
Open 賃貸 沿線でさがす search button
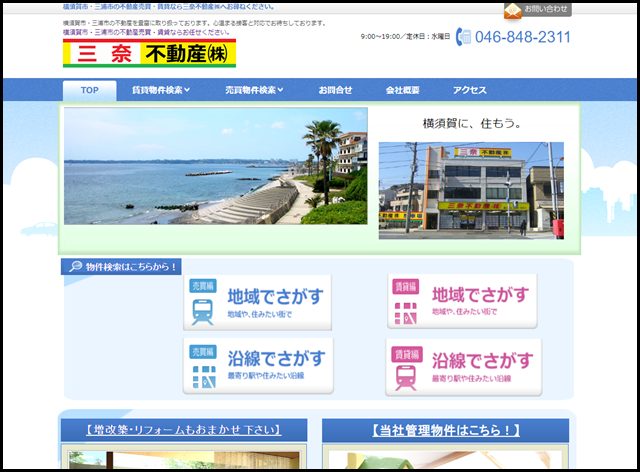click(464, 367)
